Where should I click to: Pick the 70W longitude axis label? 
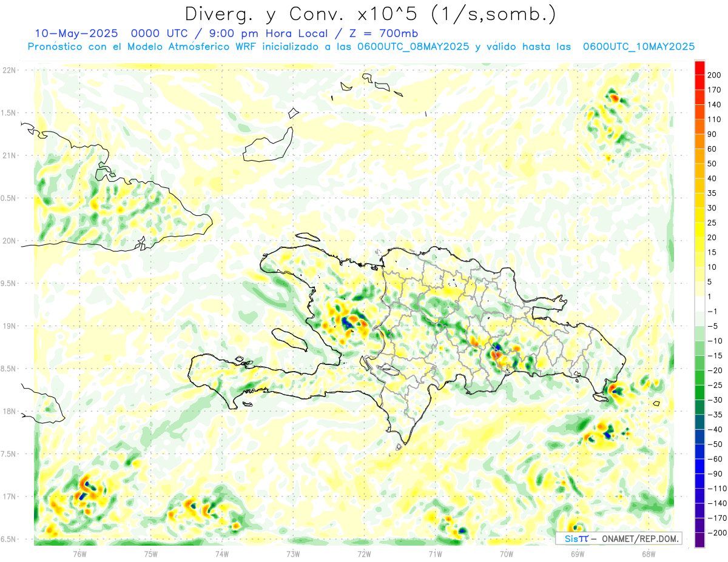(507, 554)
